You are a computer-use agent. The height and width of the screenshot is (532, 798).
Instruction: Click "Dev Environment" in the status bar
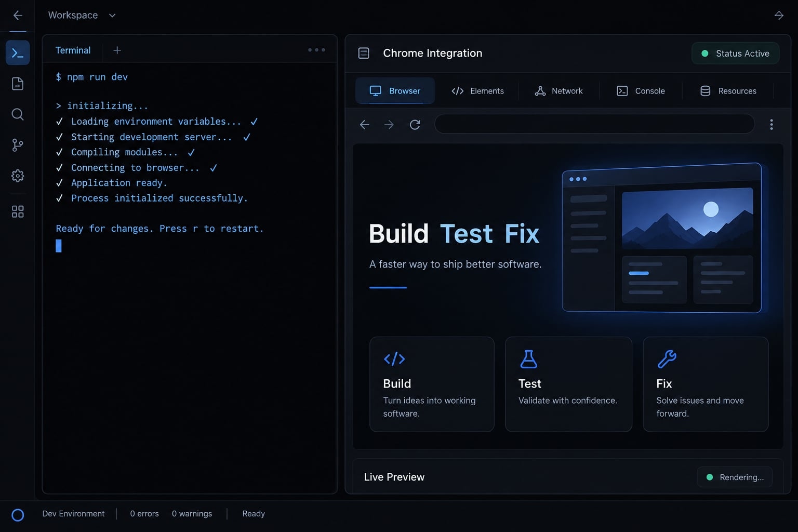[73, 514]
